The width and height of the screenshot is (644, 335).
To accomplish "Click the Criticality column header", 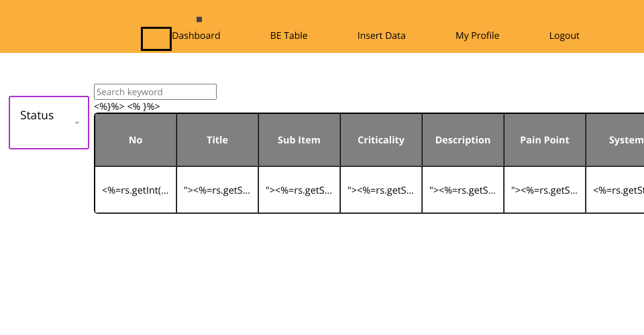I will 381,140.
